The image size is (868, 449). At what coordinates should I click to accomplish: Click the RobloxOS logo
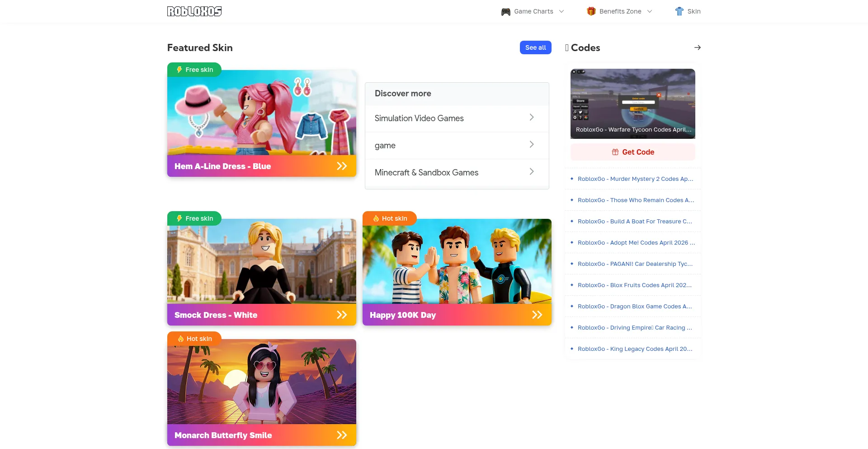tap(194, 11)
